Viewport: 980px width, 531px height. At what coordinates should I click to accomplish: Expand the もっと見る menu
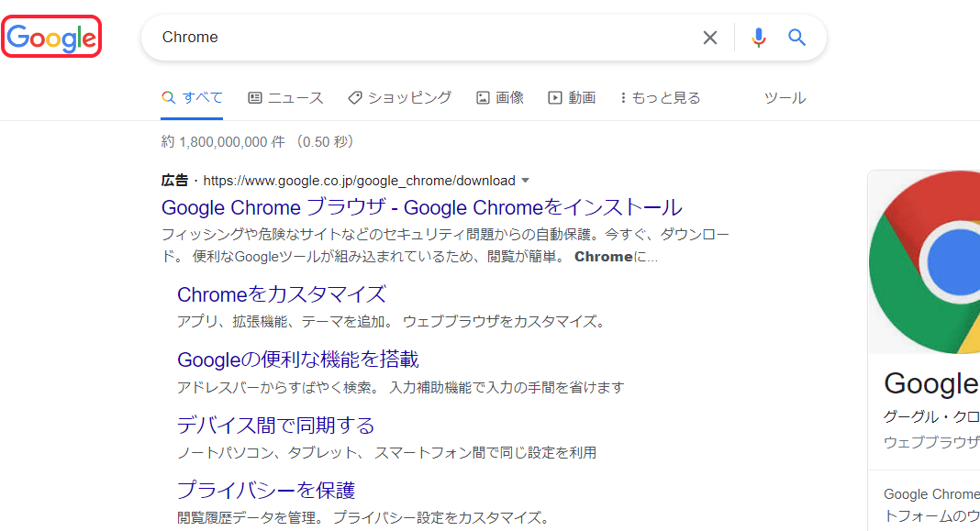click(x=660, y=98)
